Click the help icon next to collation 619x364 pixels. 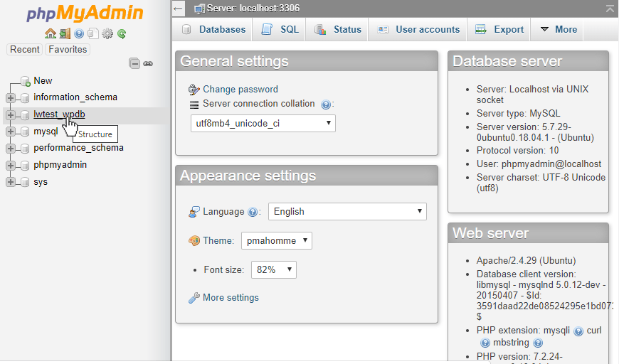click(x=326, y=105)
